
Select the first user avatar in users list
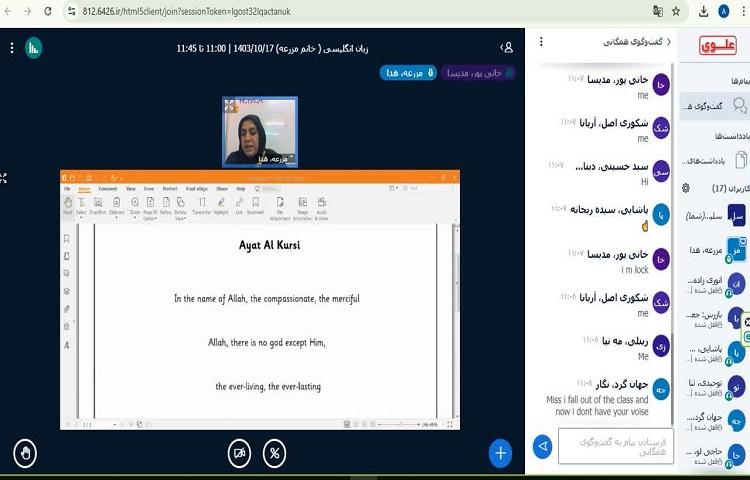(736, 215)
